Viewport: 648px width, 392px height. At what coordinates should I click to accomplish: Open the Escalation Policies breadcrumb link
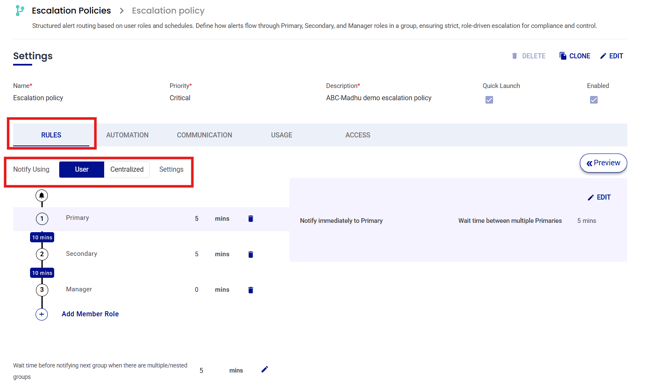pos(71,10)
